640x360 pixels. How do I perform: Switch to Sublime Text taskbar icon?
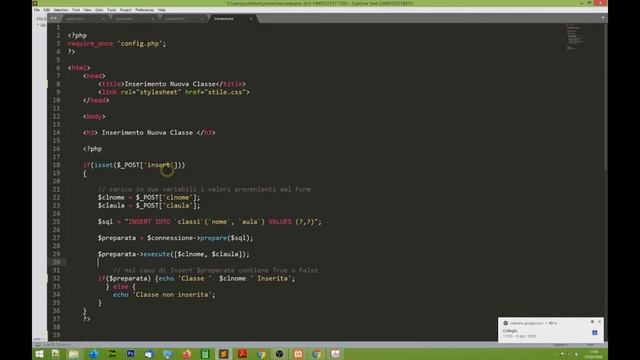(223, 354)
